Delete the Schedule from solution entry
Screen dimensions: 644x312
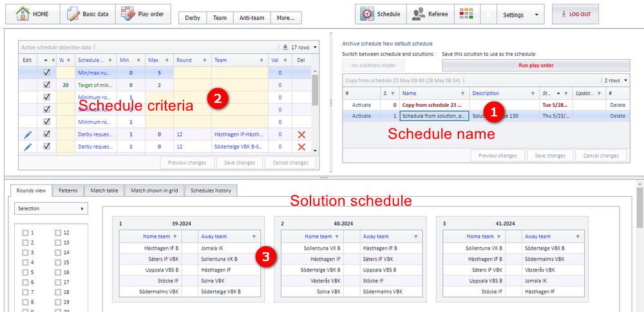click(618, 116)
